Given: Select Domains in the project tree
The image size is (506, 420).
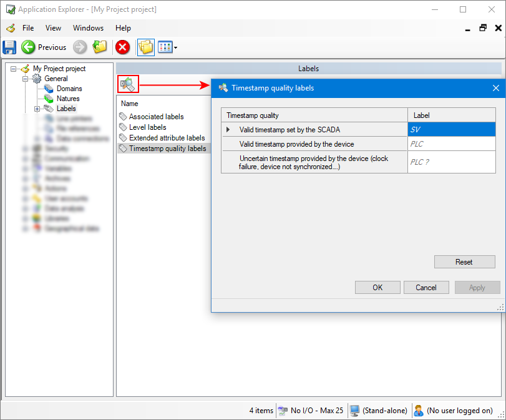Looking at the screenshot, I should click(x=69, y=89).
